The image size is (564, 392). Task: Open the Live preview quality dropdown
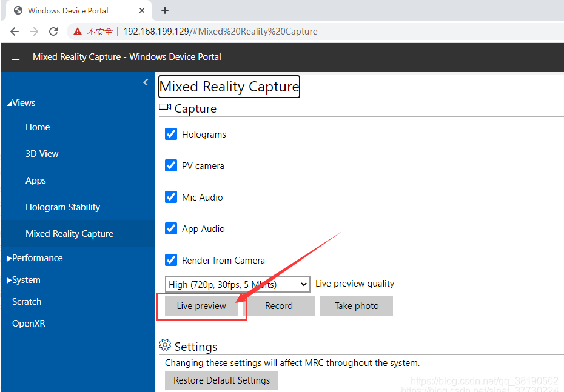(237, 284)
